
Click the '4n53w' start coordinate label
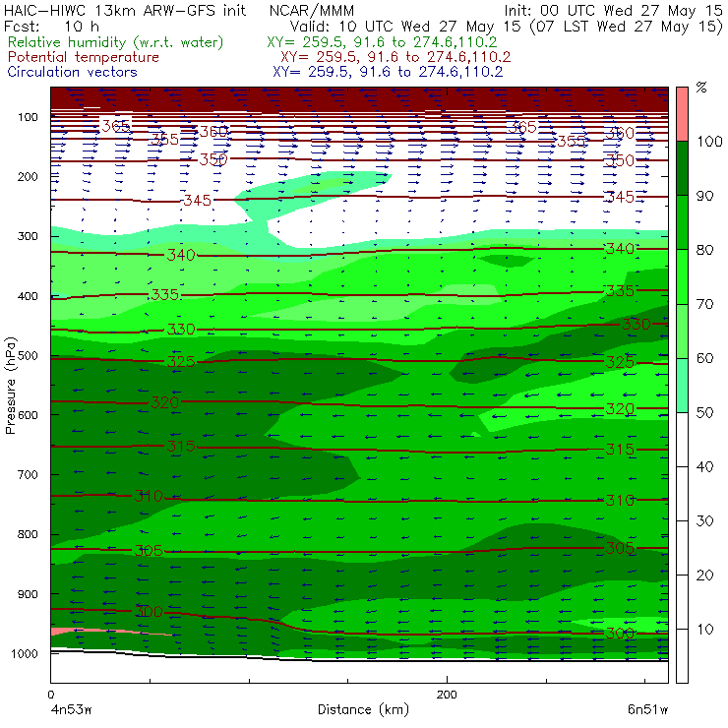coord(71,709)
